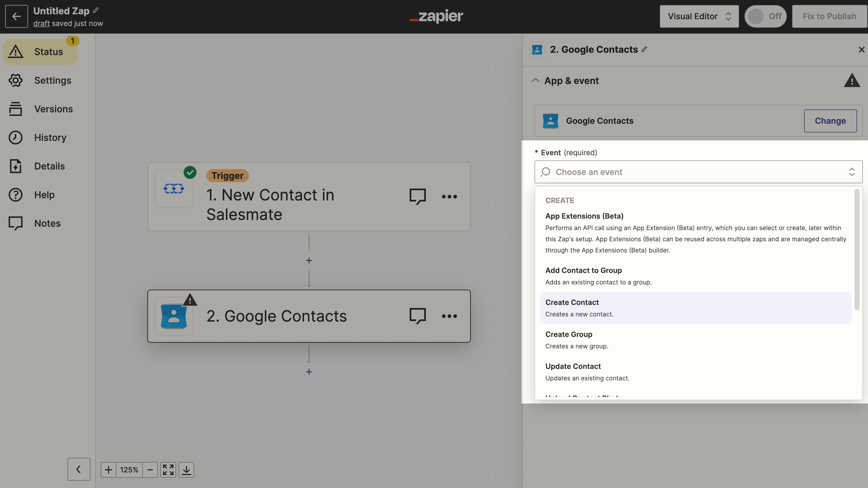Click the Versions stack icon
Viewport: 868px width, 488px height.
16,109
